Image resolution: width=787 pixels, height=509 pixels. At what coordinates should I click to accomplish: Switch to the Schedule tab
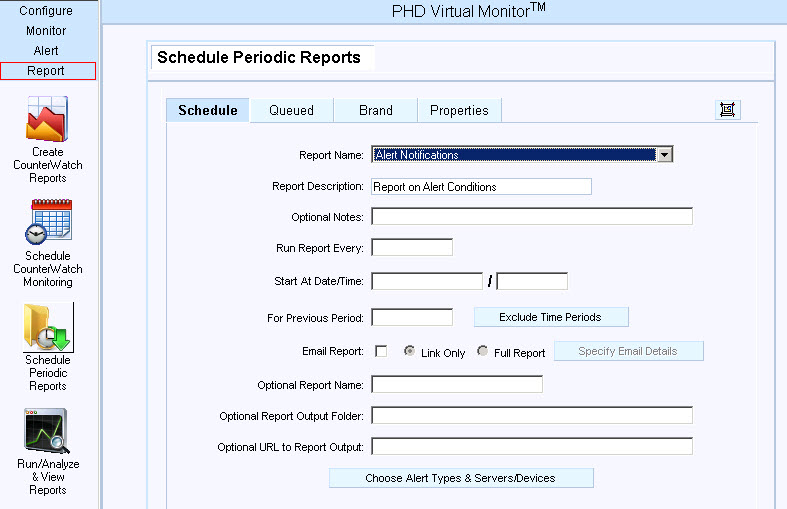point(208,110)
